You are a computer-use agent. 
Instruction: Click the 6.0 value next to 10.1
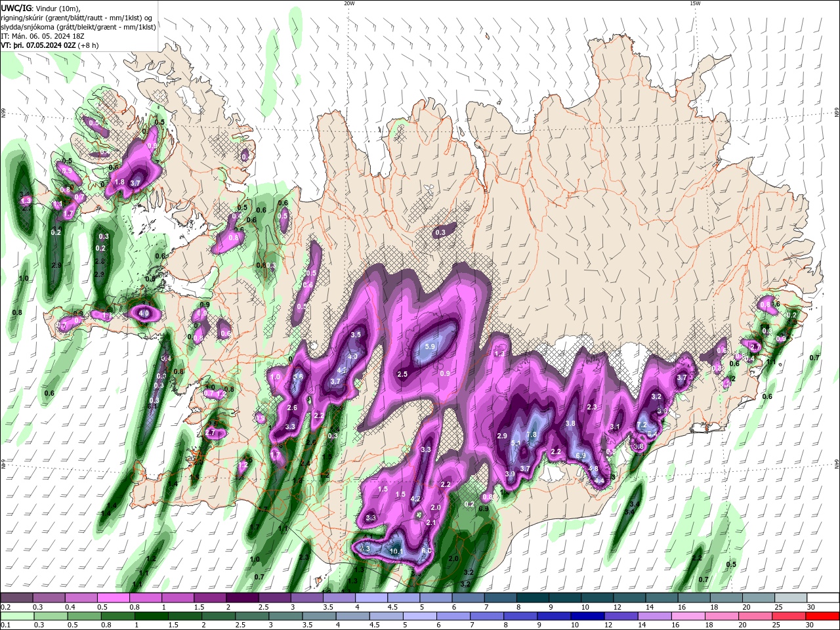point(427,551)
